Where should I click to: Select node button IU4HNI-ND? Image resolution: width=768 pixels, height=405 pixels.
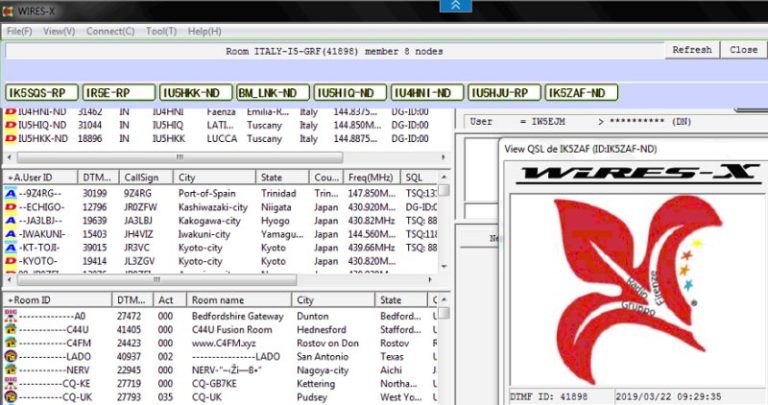point(427,93)
